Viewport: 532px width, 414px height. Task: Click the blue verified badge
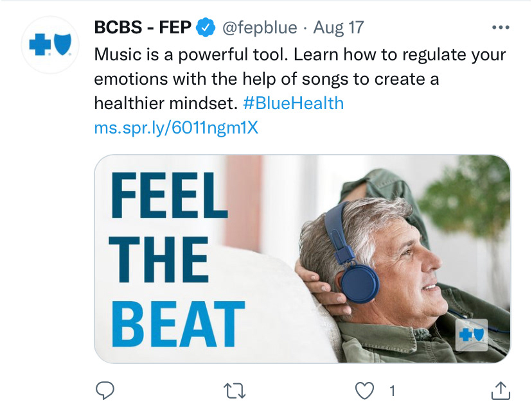click(x=205, y=28)
